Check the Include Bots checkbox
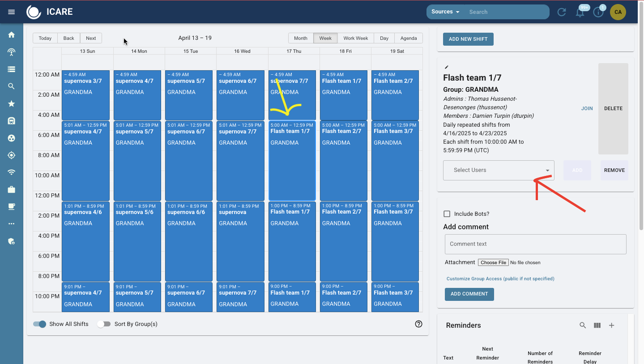The width and height of the screenshot is (644, 364). point(447,214)
